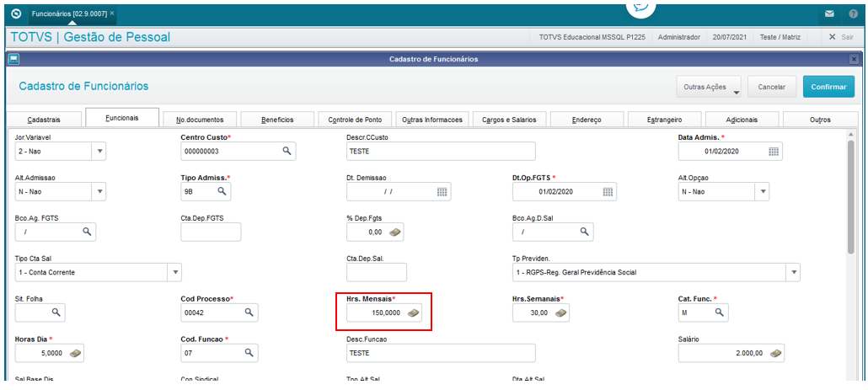The image size is (868, 390).
Task: Open calculator icon for Hrs.Semanais
Action: coord(560,313)
